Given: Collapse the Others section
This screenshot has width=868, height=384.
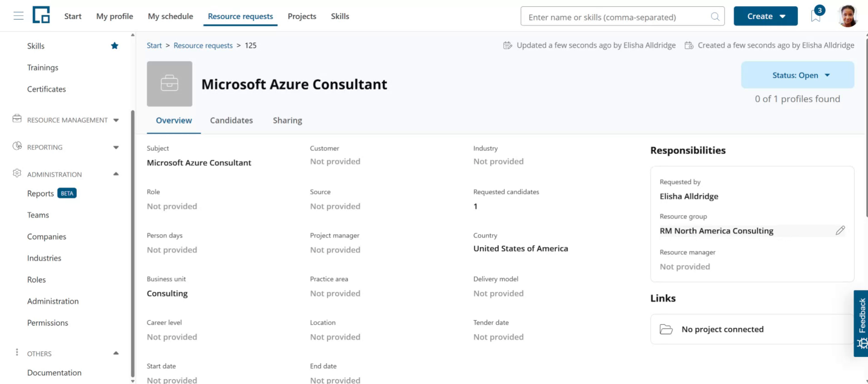Looking at the screenshot, I should point(116,353).
